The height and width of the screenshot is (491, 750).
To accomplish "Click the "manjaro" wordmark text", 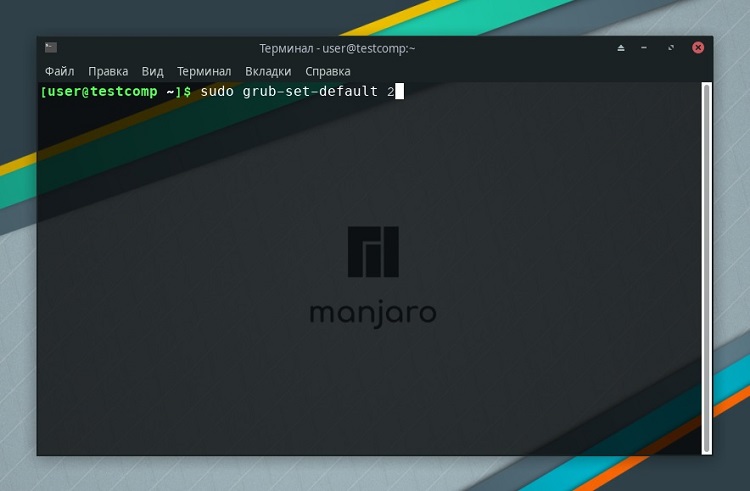I will (x=373, y=313).
